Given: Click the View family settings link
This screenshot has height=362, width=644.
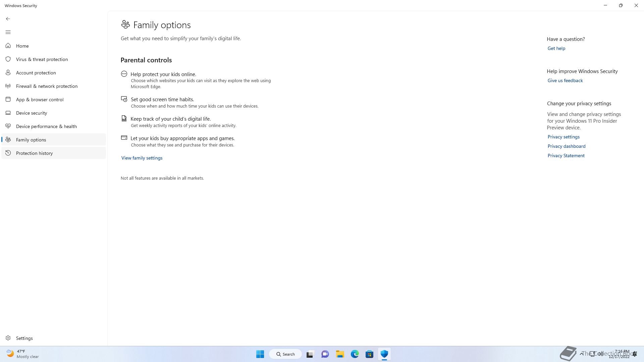Looking at the screenshot, I should 142,158.
